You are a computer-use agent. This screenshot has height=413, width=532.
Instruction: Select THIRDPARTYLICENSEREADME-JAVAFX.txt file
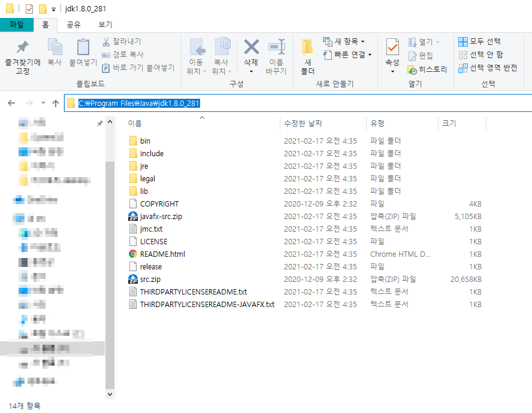pos(207,304)
